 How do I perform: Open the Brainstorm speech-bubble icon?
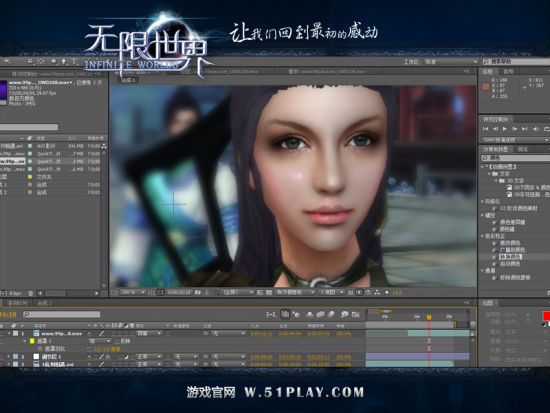344,315
